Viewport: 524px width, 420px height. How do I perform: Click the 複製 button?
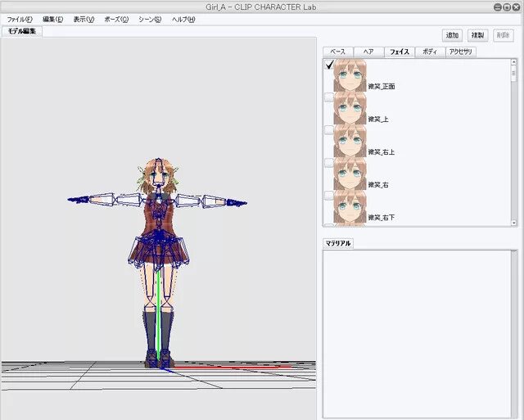click(x=477, y=35)
